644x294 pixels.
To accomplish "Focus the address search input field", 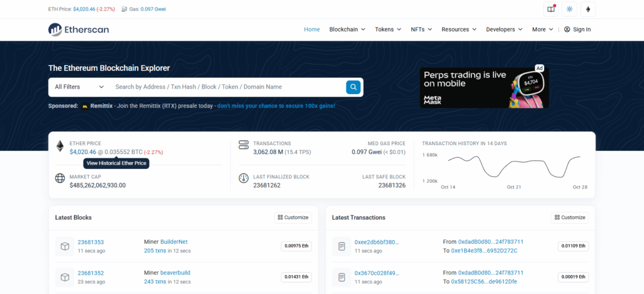I will (226, 87).
